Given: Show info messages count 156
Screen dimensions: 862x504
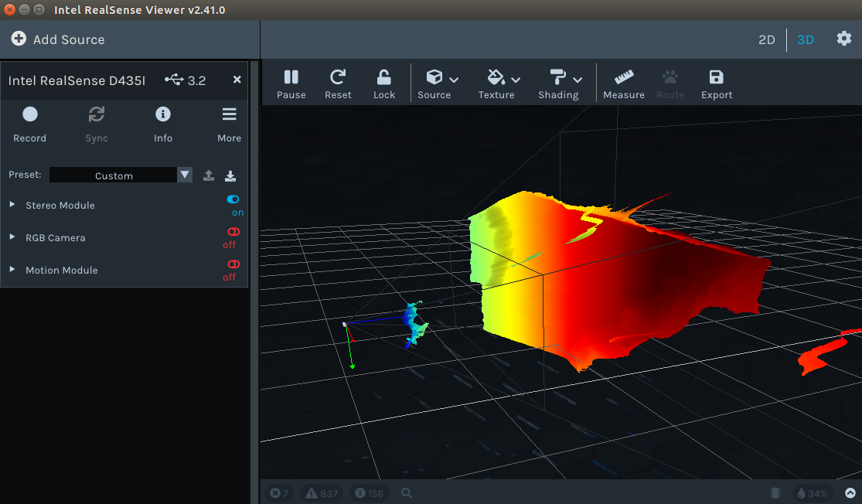Looking at the screenshot, I should point(370,493).
